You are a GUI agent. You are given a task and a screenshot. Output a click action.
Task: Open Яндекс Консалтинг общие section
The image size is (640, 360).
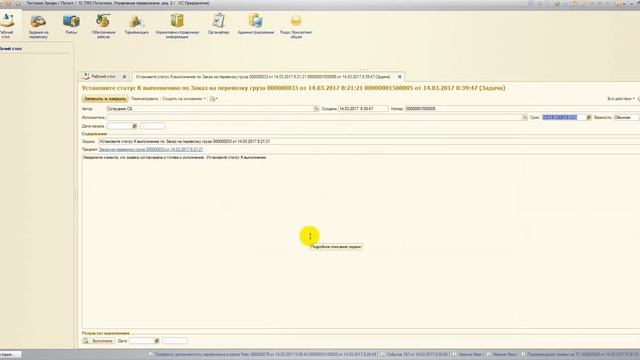coord(296,27)
